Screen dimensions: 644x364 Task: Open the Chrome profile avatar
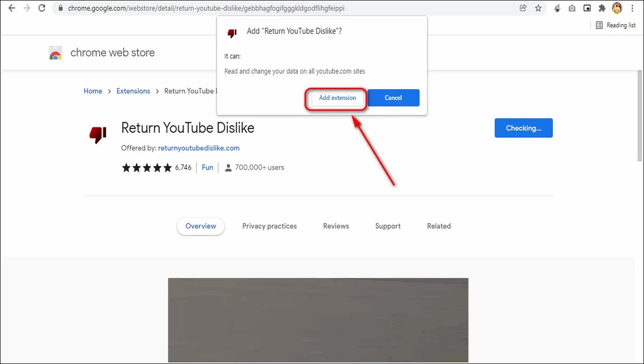(617, 8)
